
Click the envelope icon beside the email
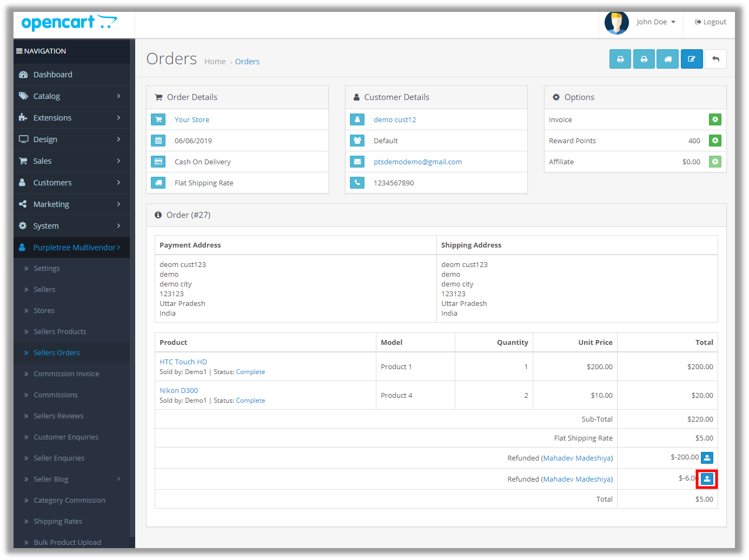tap(357, 162)
